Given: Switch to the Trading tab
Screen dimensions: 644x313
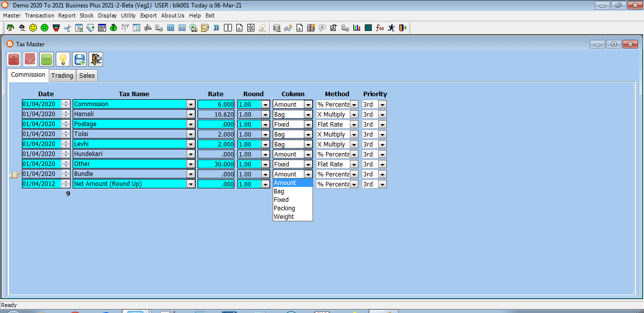Looking at the screenshot, I should click(62, 76).
